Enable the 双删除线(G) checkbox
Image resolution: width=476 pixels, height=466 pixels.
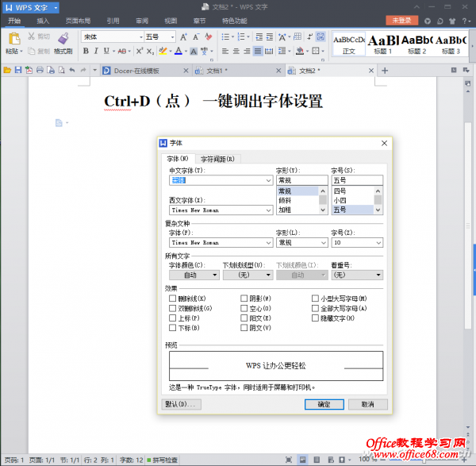click(172, 308)
